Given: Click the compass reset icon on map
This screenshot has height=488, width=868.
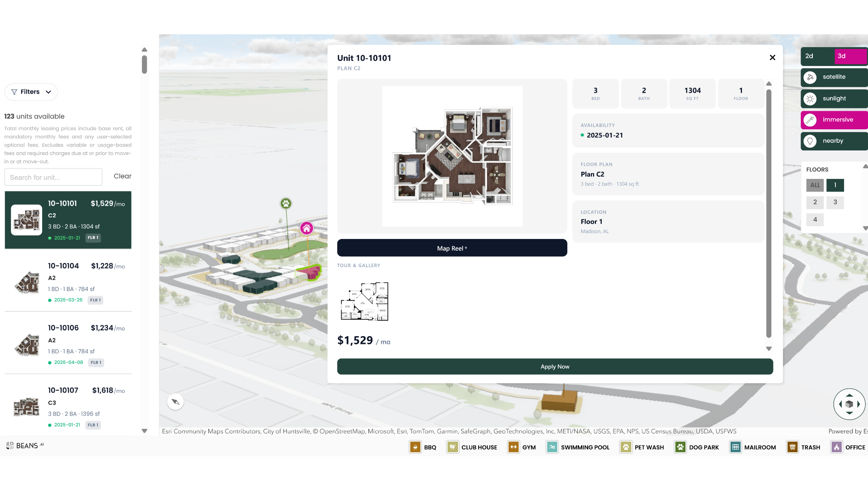Looking at the screenshot, I should click(x=175, y=402).
